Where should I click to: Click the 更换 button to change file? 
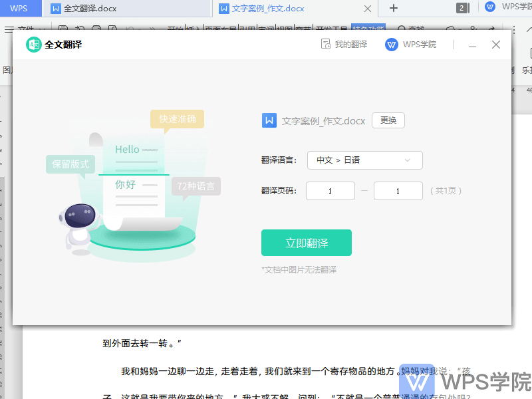click(x=388, y=120)
